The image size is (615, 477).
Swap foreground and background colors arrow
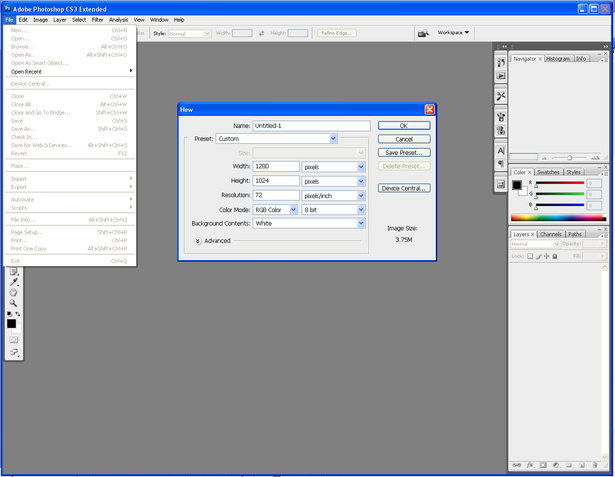[18, 314]
